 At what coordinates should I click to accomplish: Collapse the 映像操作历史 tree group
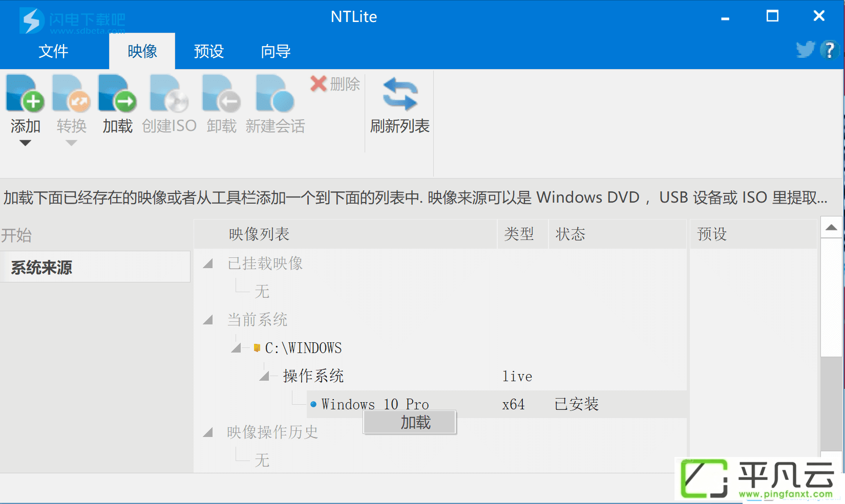coord(208,433)
